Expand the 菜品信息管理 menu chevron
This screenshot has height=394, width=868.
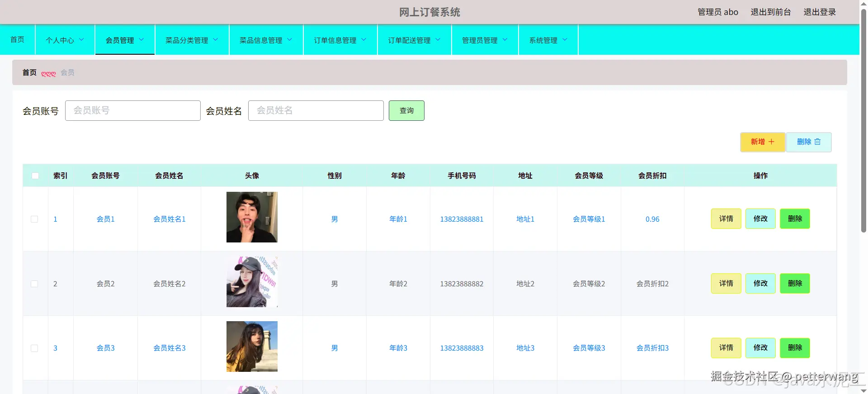coord(290,40)
